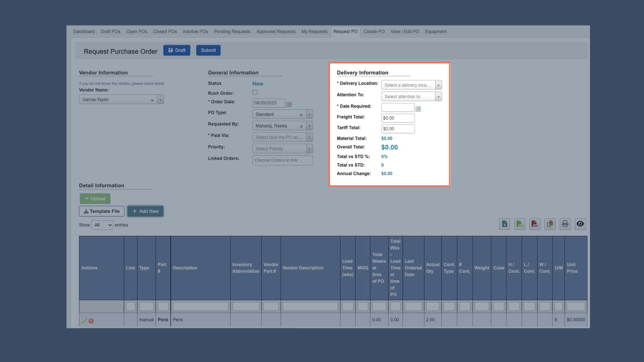This screenshot has height=362, width=644.
Task: Click the copy table icon
Action: point(550,224)
